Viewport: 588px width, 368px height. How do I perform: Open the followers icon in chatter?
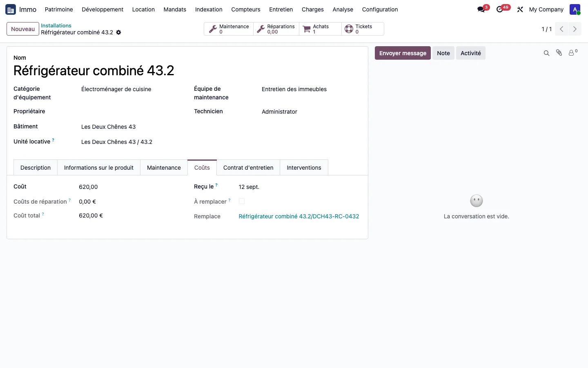click(573, 52)
